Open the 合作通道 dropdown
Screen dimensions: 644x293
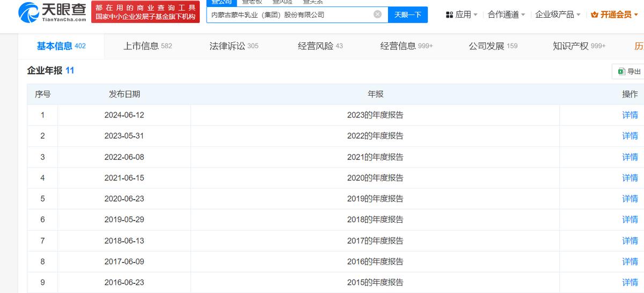tap(506, 14)
